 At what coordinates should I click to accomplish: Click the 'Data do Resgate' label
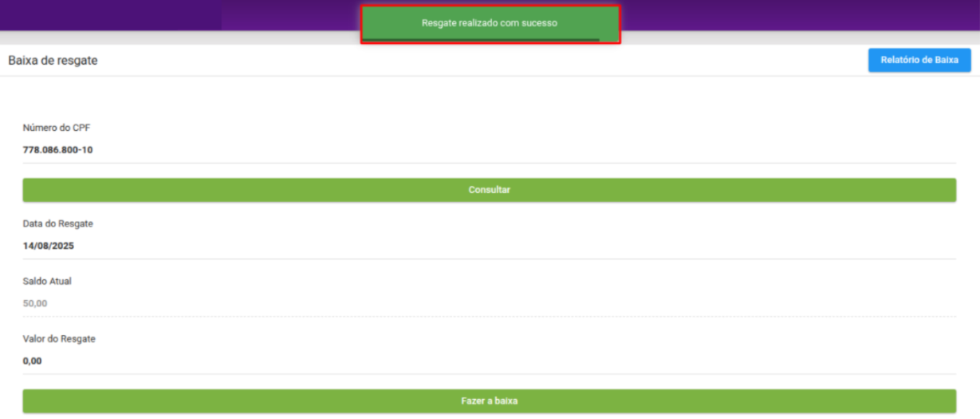(x=57, y=223)
